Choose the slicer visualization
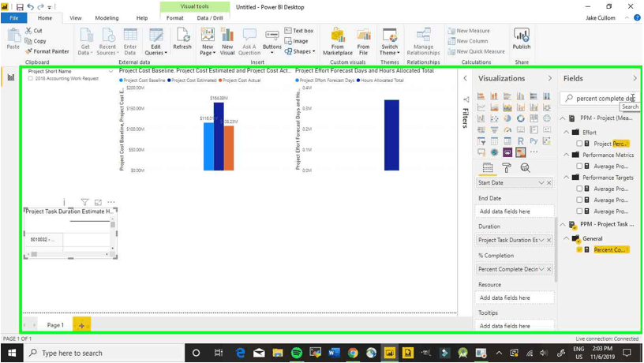This screenshot has width=644, height=363. pyautogui.click(x=481, y=141)
